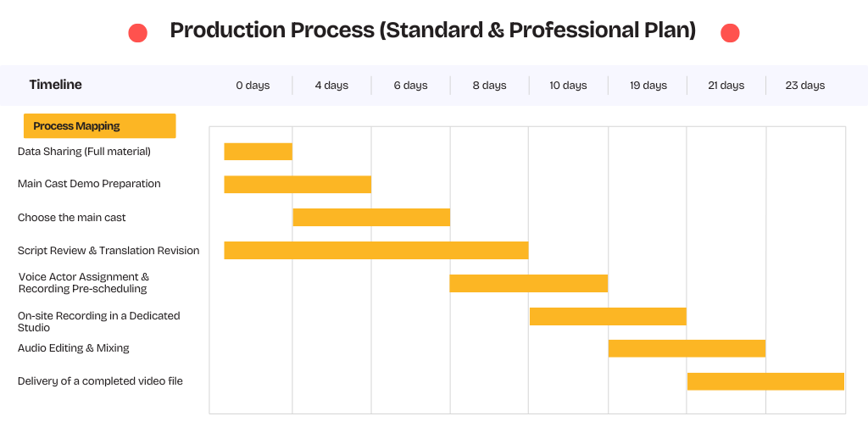Click the Audio Editing & Mixing row label
Image resolution: width=868 pixels, height=444 pixels.
point(74,348)
